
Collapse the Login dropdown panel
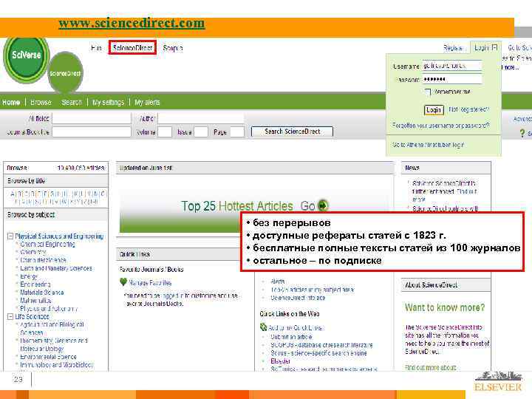coord(495,47)
